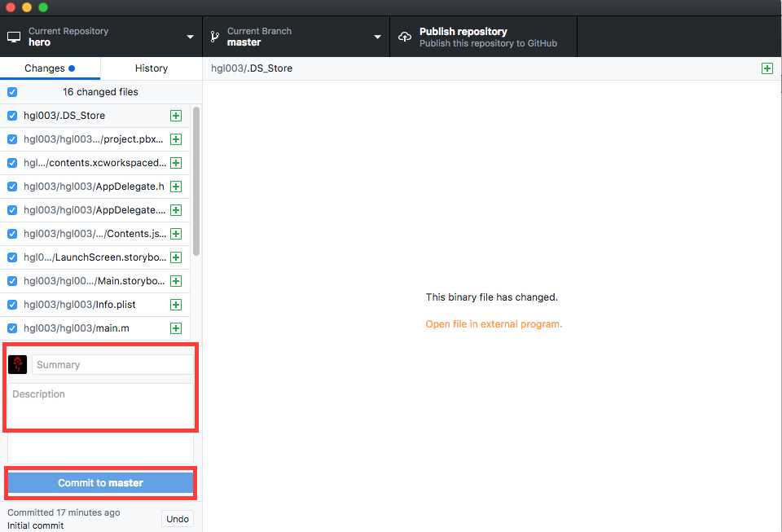Click the cloud upload icon for Publish repository

click(405, 37)
